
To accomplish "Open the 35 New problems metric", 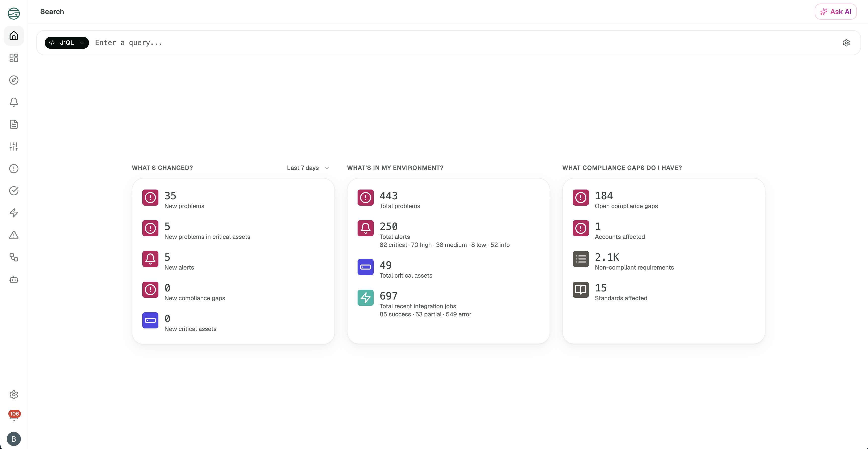I will [184, 200].
